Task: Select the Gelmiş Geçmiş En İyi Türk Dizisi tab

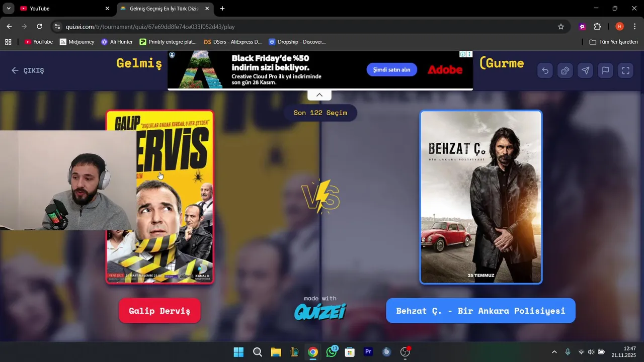Action: coord(164,9)
